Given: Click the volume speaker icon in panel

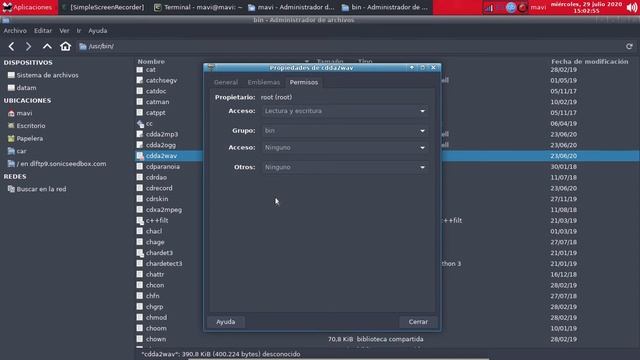Looking at the screenshot, I should [631, 7].
